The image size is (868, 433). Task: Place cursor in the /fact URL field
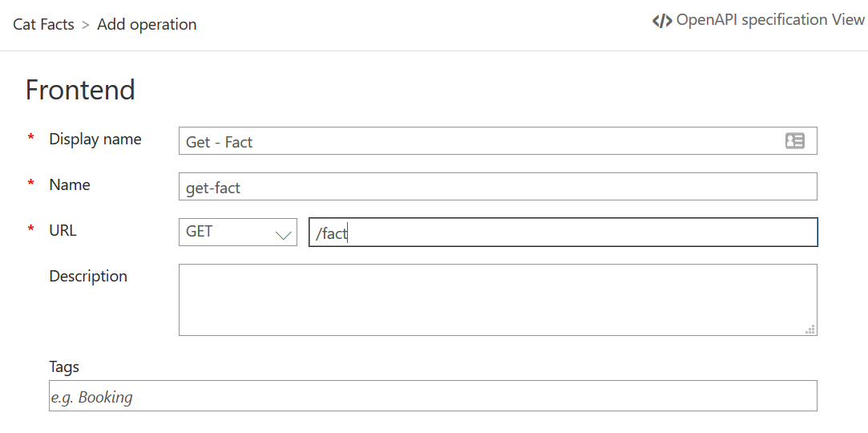(561, 233)
